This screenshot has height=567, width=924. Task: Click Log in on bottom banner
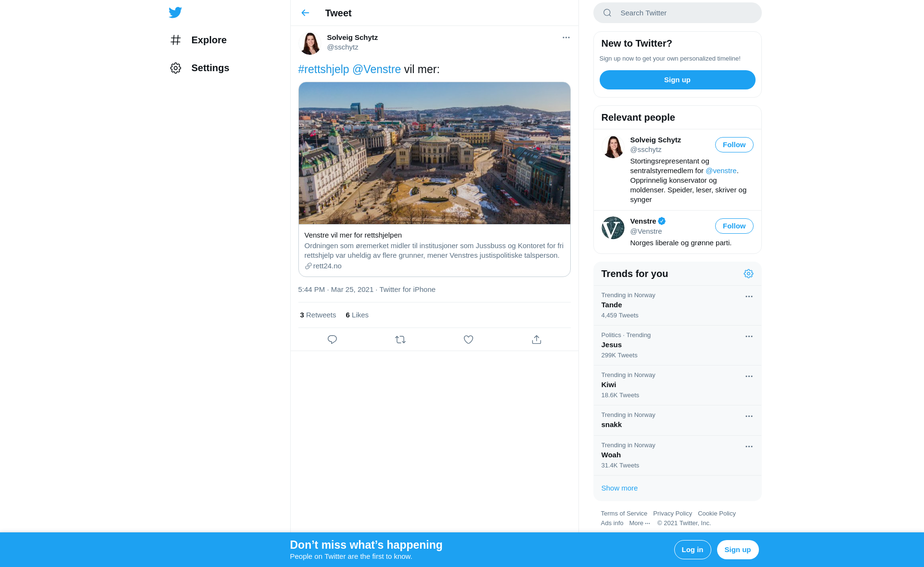click(693, 550)
